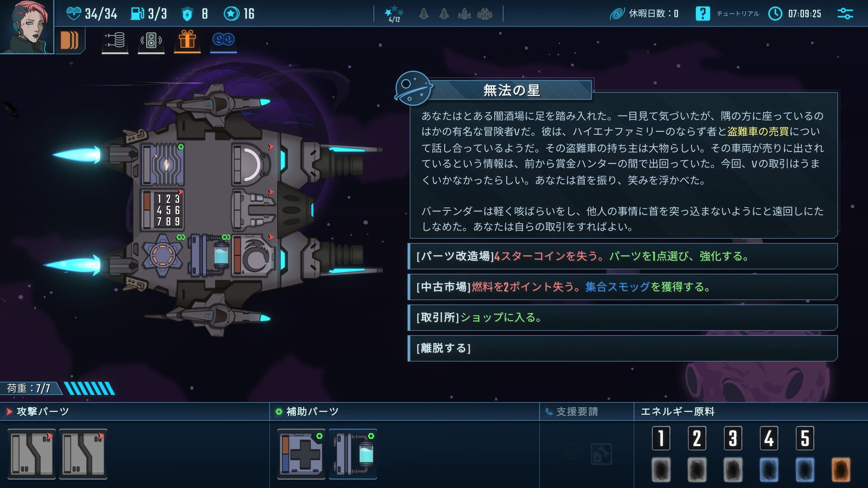The width and height of the screenshot is (868, 488).
Task: Choose the 中古市場 fuel trade option
Action: click(623, 287)
